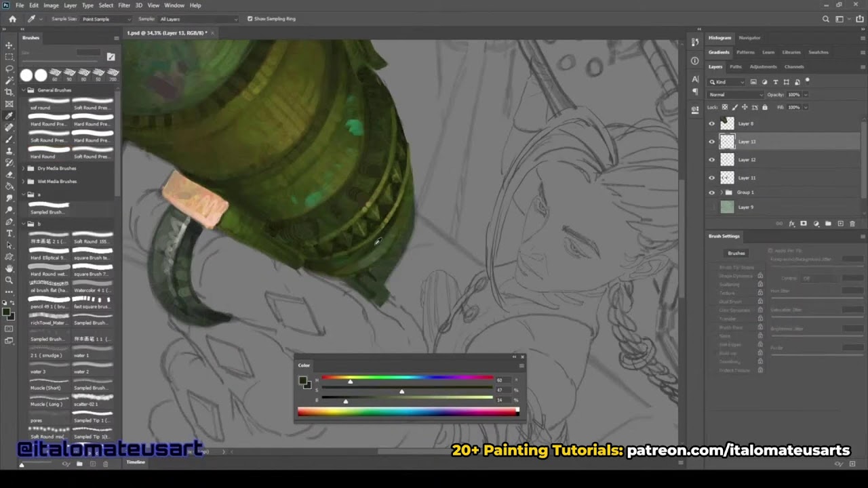The width and height of the screenshot is (868, 488).
Task: Select the Clone Stamp tool
Action: [9, 151]
